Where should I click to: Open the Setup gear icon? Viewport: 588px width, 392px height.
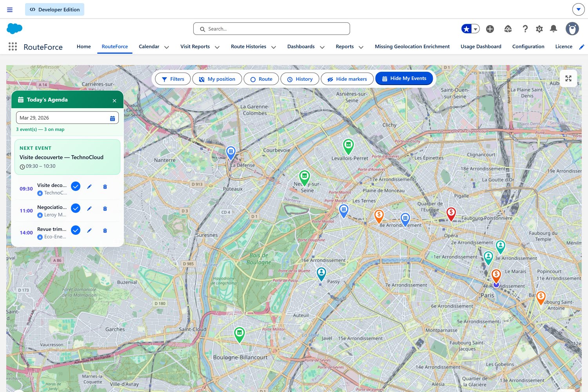(x=539, y=29)
